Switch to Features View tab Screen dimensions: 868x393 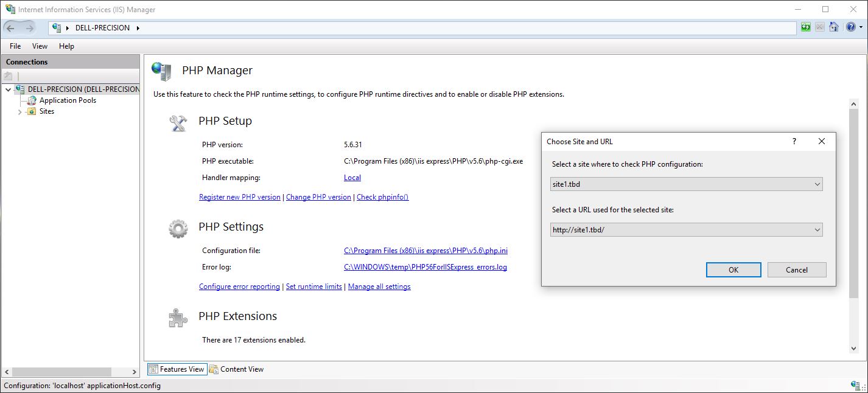pos(177,369)
